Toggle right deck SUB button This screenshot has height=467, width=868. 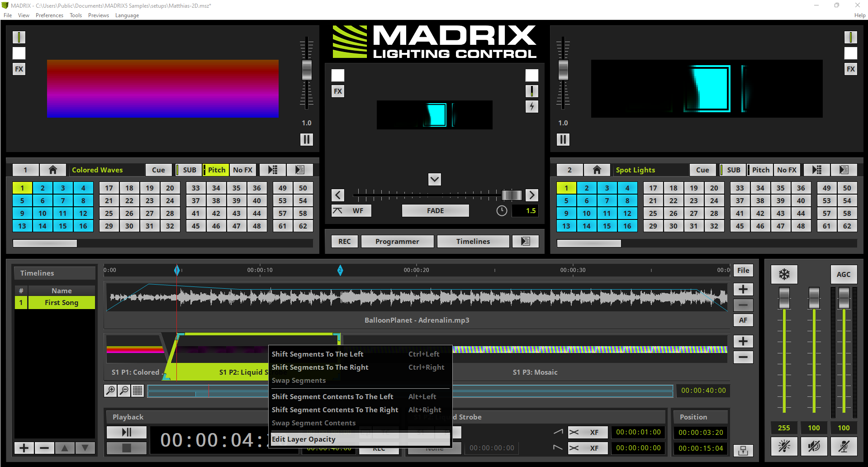click(x=732, y=170)
